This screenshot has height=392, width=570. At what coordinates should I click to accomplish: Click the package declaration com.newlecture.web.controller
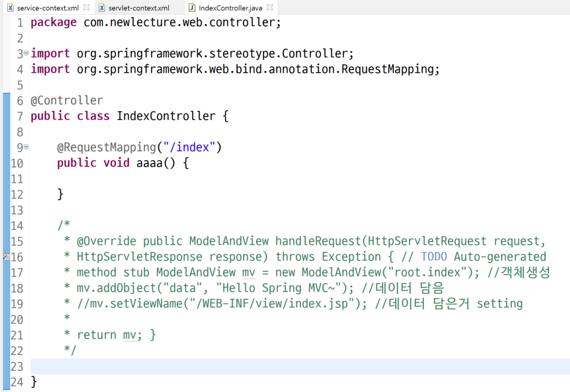[x=182, y=22]
